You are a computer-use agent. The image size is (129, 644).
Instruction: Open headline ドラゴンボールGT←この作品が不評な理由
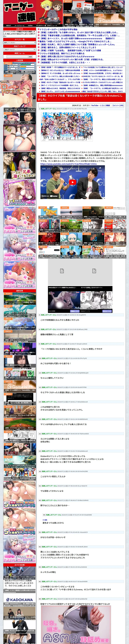click(x=58, y=30)
